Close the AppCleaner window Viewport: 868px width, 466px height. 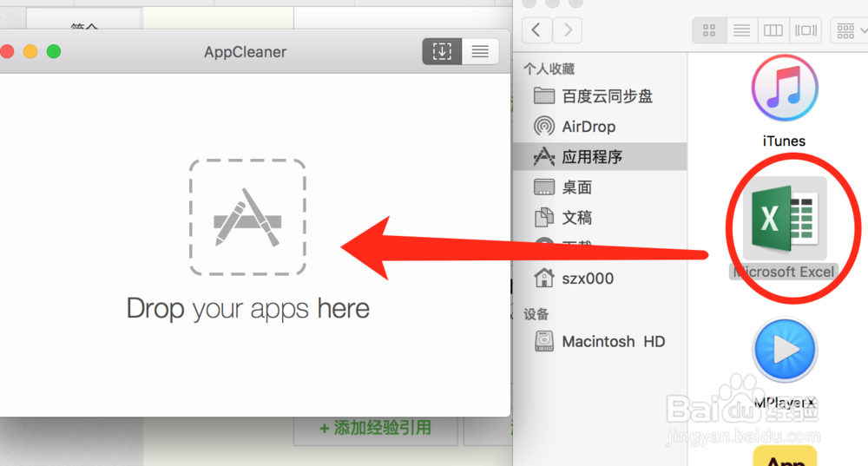click(7, 51)
